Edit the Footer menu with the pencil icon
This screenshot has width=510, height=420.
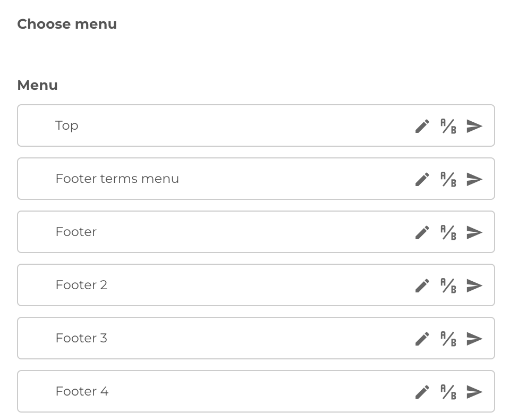pyautogui.click(x=422, y=232)
